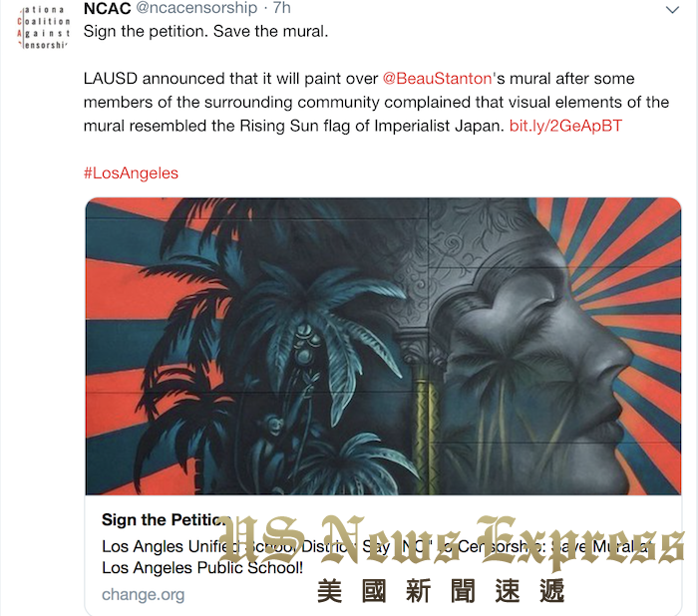This screenshot has height=616, width=698.
Task: Click the card text "Los Angeles Public School!"
Action: [x=202, y=568]
